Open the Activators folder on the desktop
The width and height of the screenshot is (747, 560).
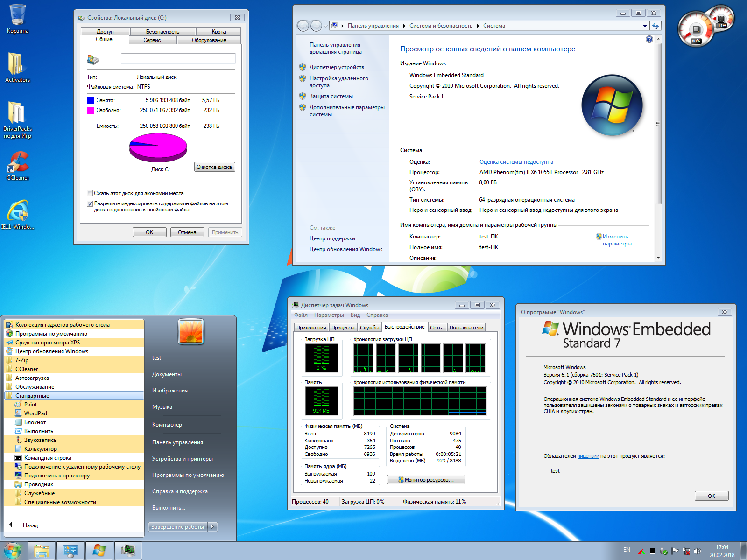pos(17,68)
